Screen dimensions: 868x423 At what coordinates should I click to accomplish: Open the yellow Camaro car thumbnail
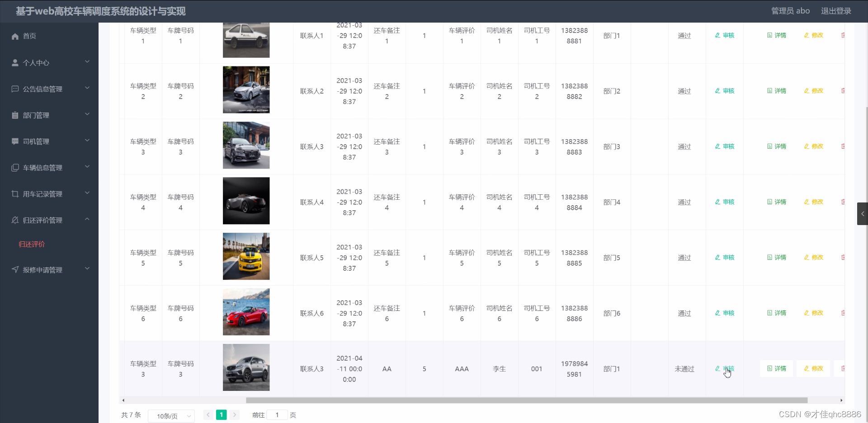pyautogui.click(x=246, y=256)
